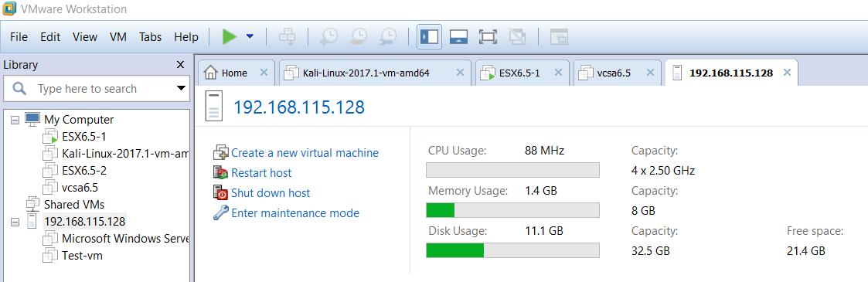Click the Send Ctrl+Alt+Del toolbar icon
The height and width of the screenshot is (282, 868).
coord(288,36)
